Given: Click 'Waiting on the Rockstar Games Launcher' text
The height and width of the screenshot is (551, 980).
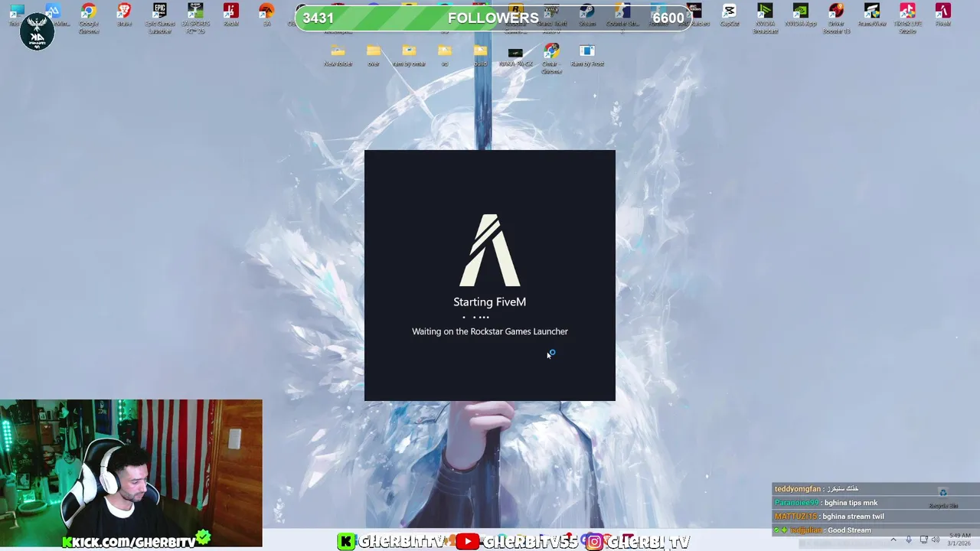Looking at the screenshot, I should (490, 331).
